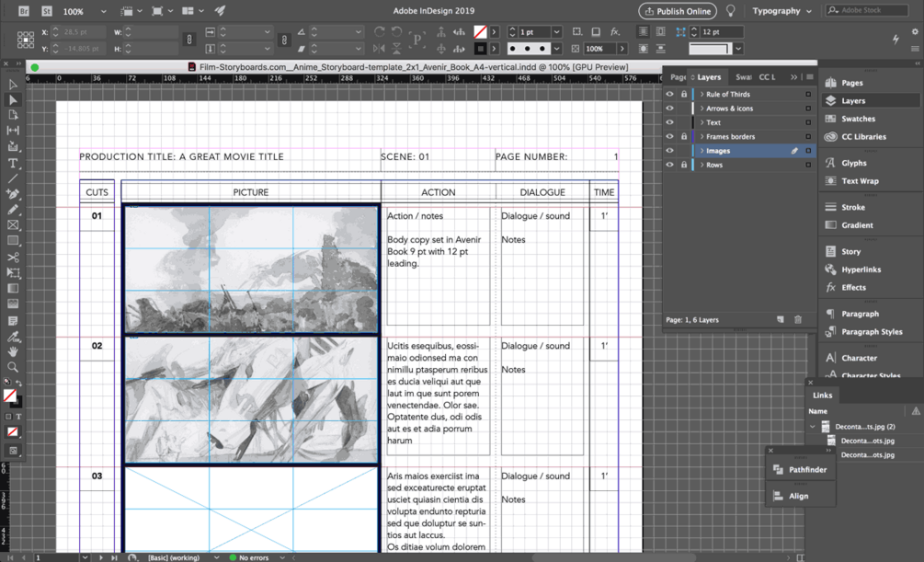Viewport: 924px width, 562px height.
Task: Open Adobe Bridge with the Br icon
Action: point(24,11)
